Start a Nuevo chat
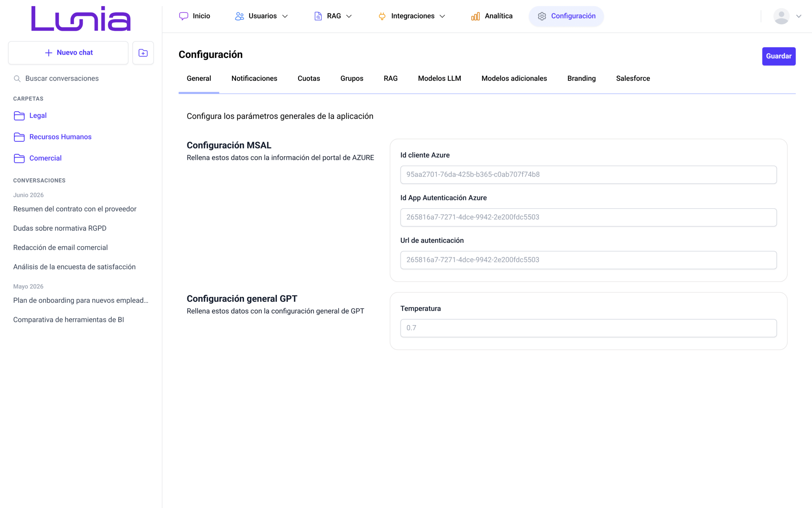 coord(69,53)
